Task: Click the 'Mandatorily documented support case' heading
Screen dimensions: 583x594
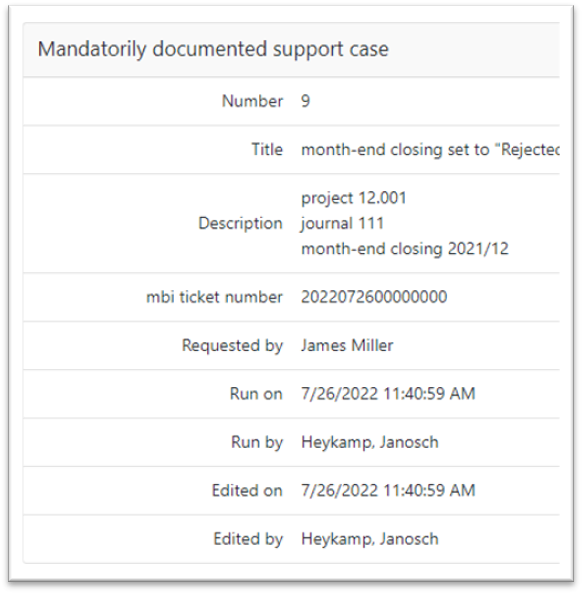Action: pyautogui.click(x=213, y=49)
